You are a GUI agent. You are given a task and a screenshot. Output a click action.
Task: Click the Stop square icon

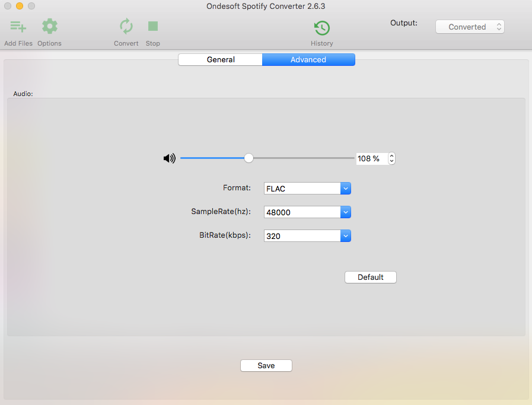(153, 26)
